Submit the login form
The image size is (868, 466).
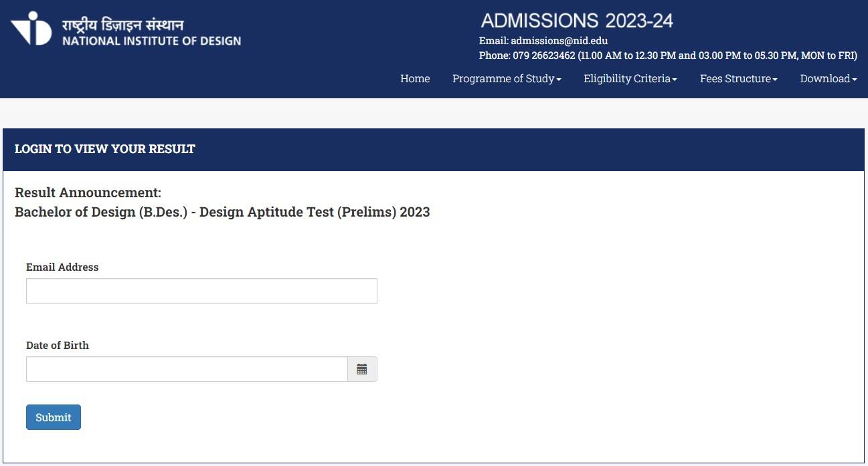tap(54, 417)
